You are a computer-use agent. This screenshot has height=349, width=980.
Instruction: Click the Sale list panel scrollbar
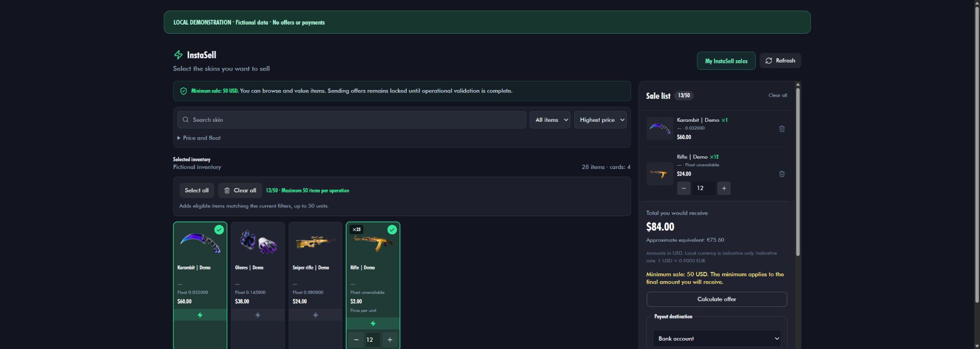798,172
